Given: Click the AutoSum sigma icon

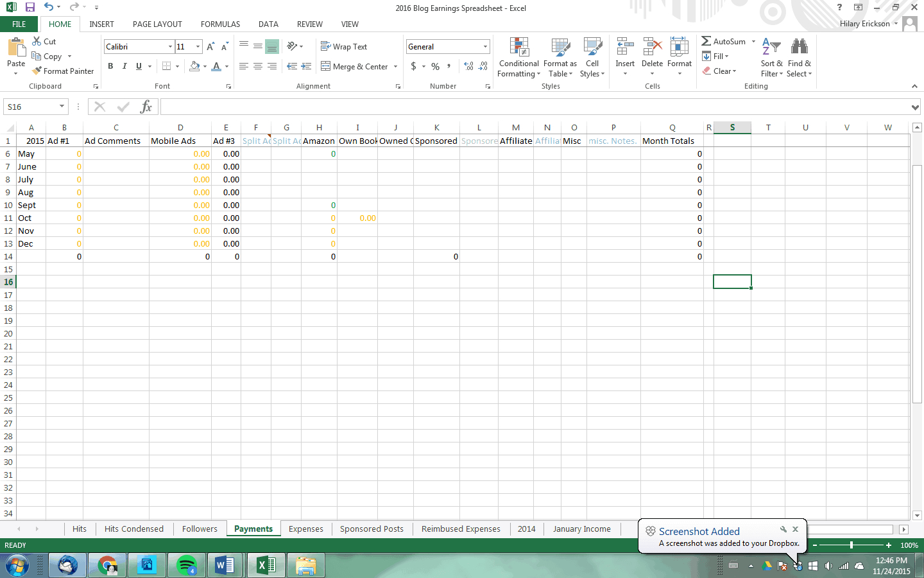Looking at the screenshot, I should [x=706, y=41].
